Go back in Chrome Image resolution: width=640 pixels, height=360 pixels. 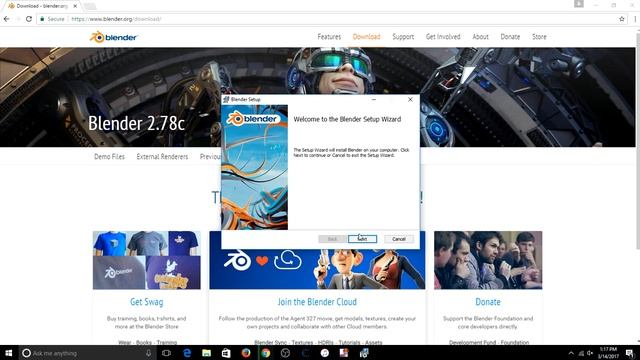point(7,19)
